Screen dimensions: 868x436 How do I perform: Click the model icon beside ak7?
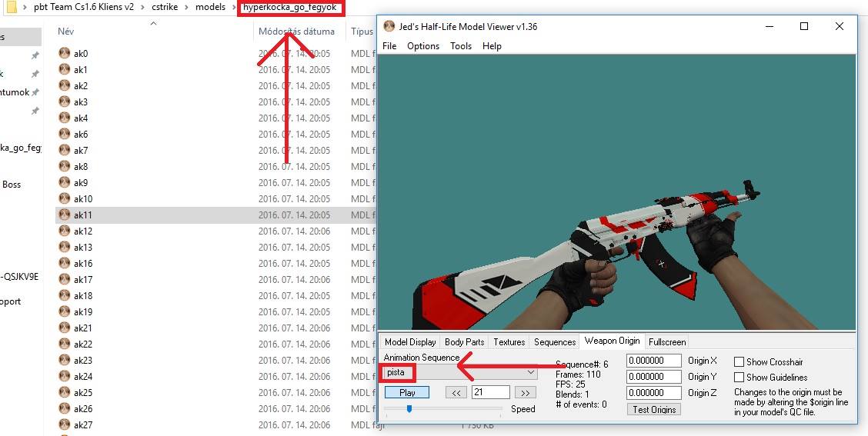pyautogui.click(x=64, y=150)
